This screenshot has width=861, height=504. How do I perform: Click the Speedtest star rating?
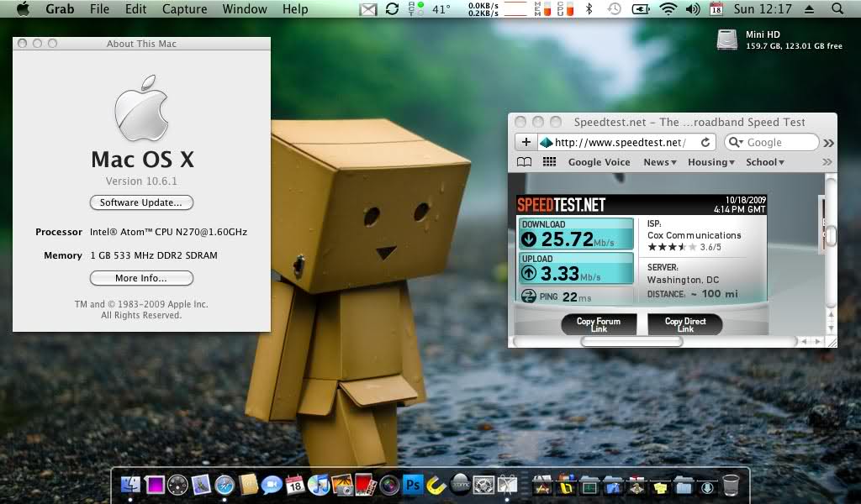[672, 247]
